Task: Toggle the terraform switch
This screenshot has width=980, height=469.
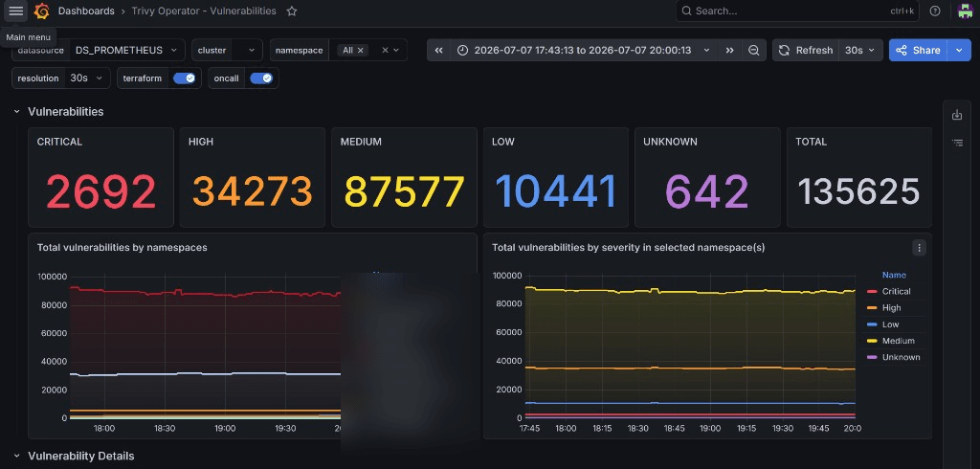Action: click(x=184, y=78)
